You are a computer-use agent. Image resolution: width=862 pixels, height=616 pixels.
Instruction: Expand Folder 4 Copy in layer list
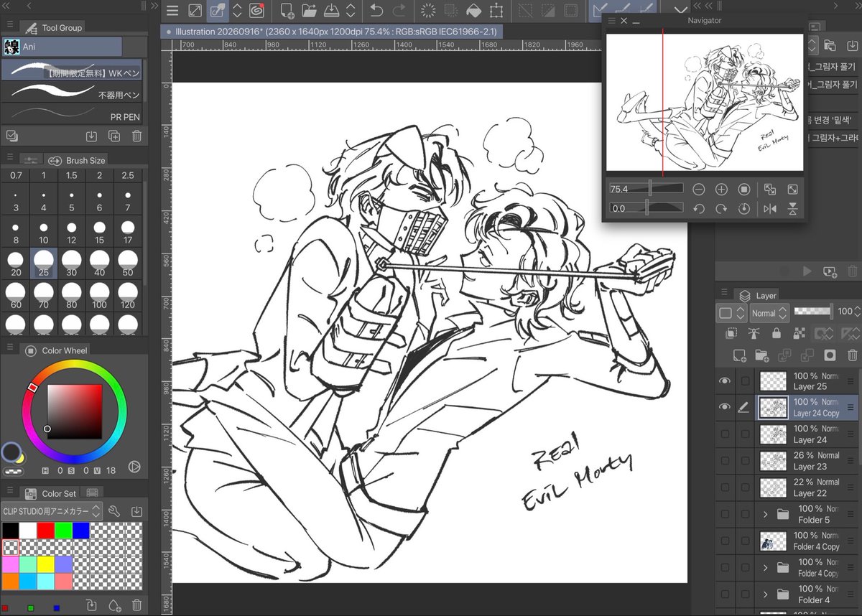pyautogui.click(x=765, y=568)
